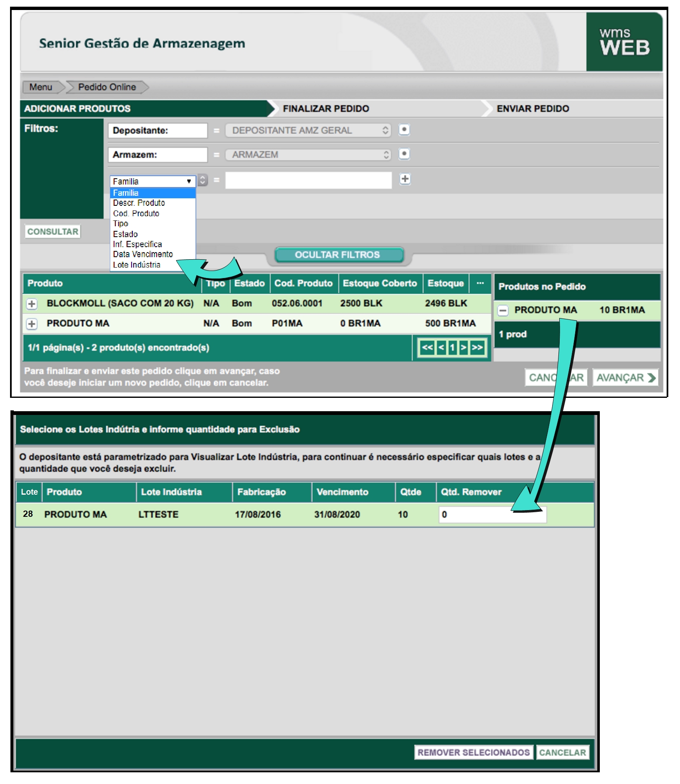Select Familia option in filter list
This screenshot has width=680, height=784.
coord(153,193)
